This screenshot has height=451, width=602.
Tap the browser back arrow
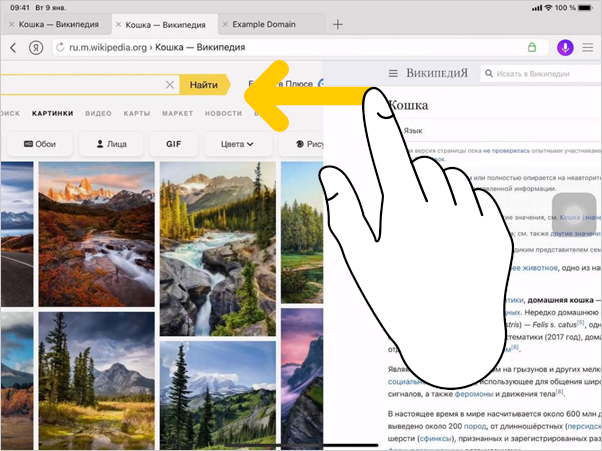13,48
